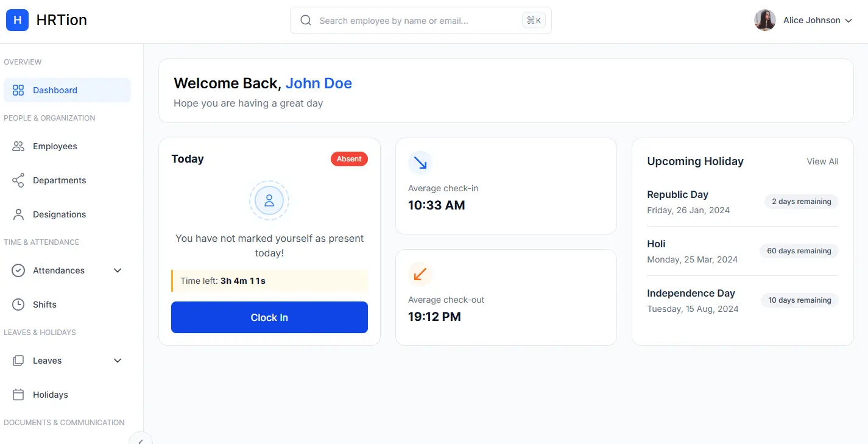Click the Upcoming Holiday heading
Image resolution: width=868 pixels, height=444 pixels.
pyautogui.click(x=695, y=161)
